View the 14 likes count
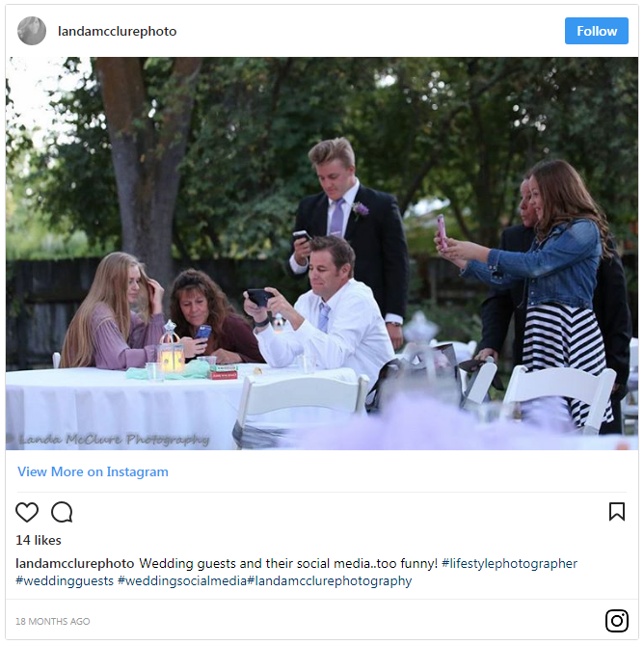Viewport: 644px width, 645px height. coord(39,540)
